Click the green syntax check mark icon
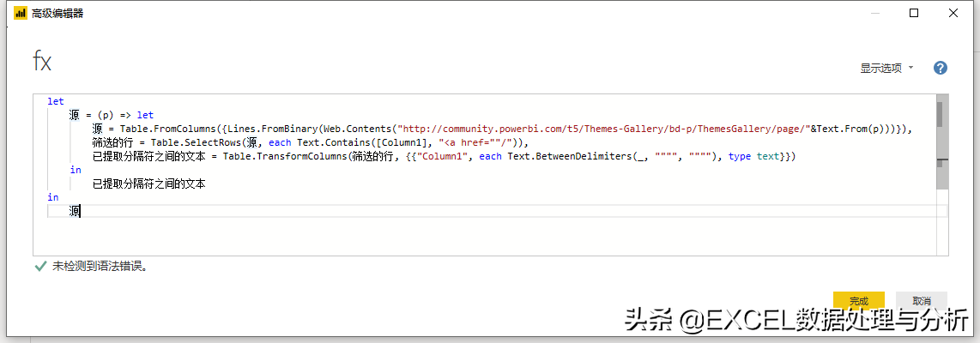This screenshot has height=343, width=980. [x=40, y=267]
